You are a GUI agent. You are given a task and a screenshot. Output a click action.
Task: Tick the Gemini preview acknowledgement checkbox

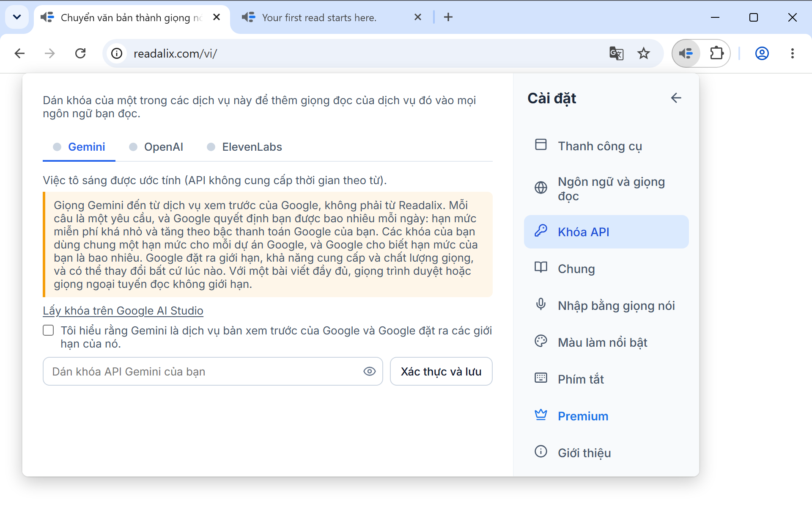pos(48,330)
